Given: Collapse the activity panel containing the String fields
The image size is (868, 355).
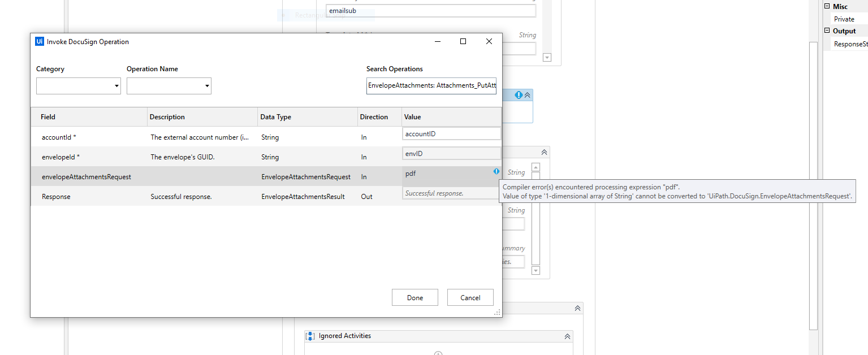Looking at the screenshot, I should point(544,153).
